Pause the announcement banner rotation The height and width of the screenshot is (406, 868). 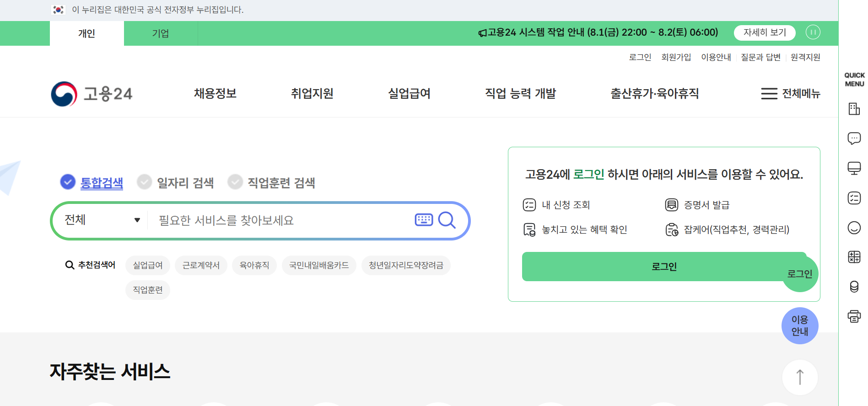(813, 32)
